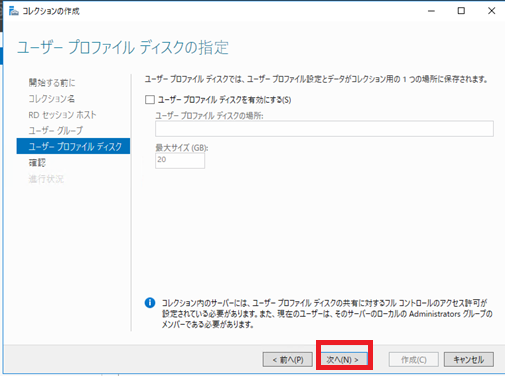505x376 pixels.
Task: Click the ユーザー プロファイル ディスクの場所: label
Action: (209, 116)
